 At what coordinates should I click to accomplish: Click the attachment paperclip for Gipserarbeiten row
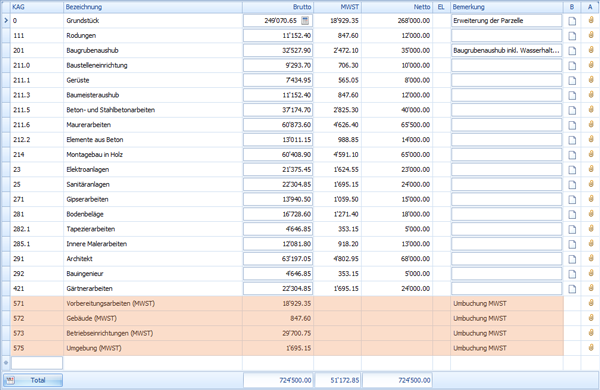point(591,199)
